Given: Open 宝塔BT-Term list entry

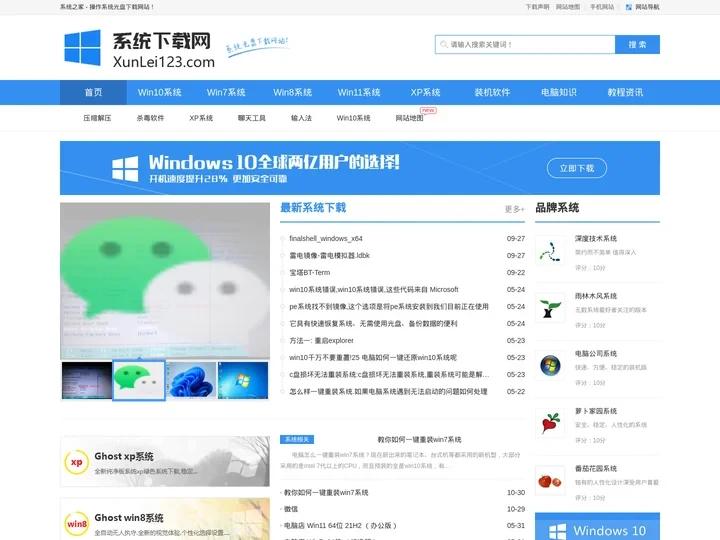Looking at the screenshot, I should [x=309, y=272].
